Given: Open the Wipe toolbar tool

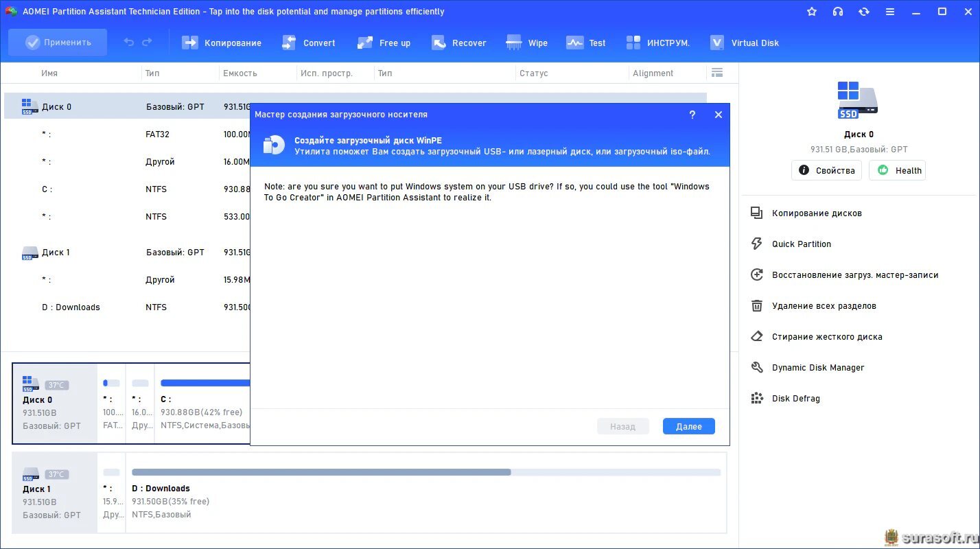Looking at the screenshot, I should (527, 43).
